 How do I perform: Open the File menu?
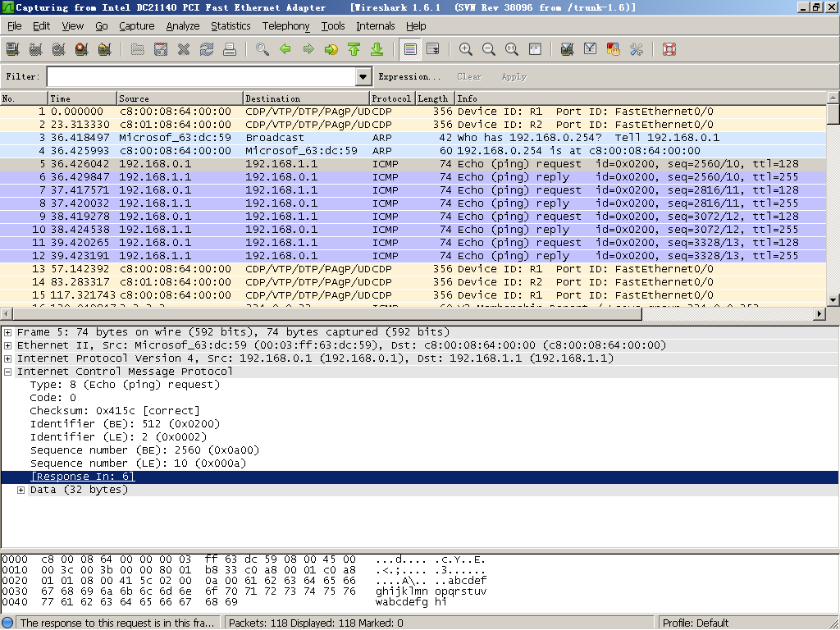coord(15,26)
